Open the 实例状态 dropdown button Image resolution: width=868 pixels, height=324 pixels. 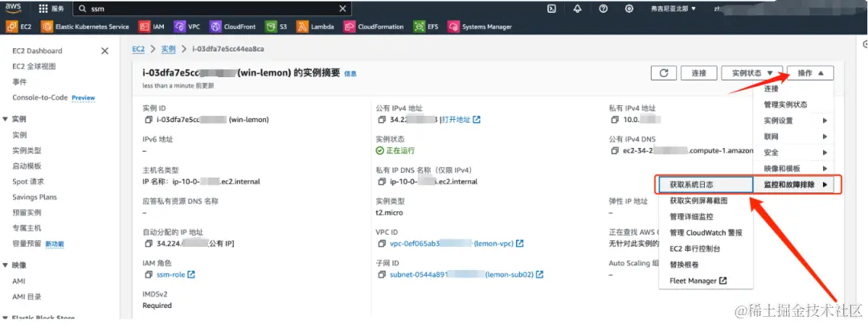pos(752,72)
